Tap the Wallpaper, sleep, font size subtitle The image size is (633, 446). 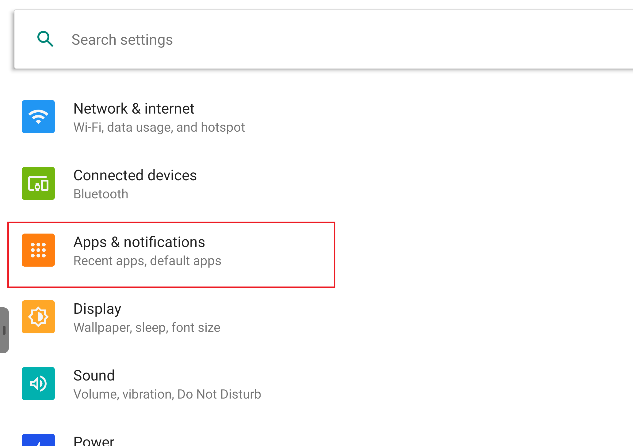coord(147,328)
